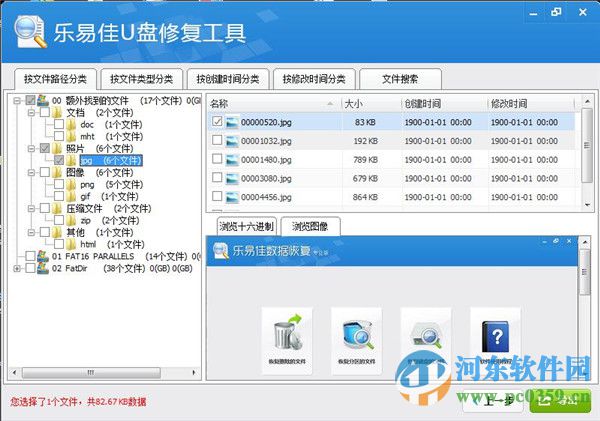The width and height of the screenshot is (600, 421).
Task: Click folder icon beside html entry
Action: pyautogui.click(x=71, y=245)
